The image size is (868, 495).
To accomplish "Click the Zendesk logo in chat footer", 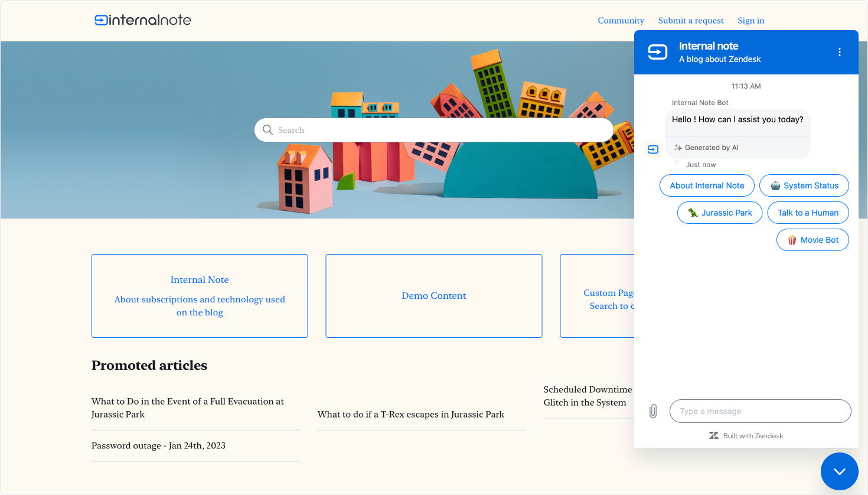I will (x=714, y=436).
